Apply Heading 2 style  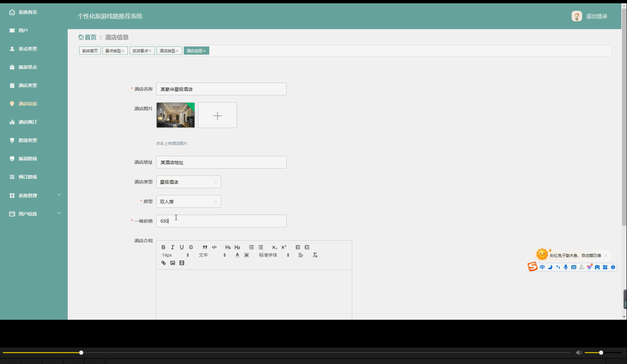pyautogui.click(x=237, y=247)
